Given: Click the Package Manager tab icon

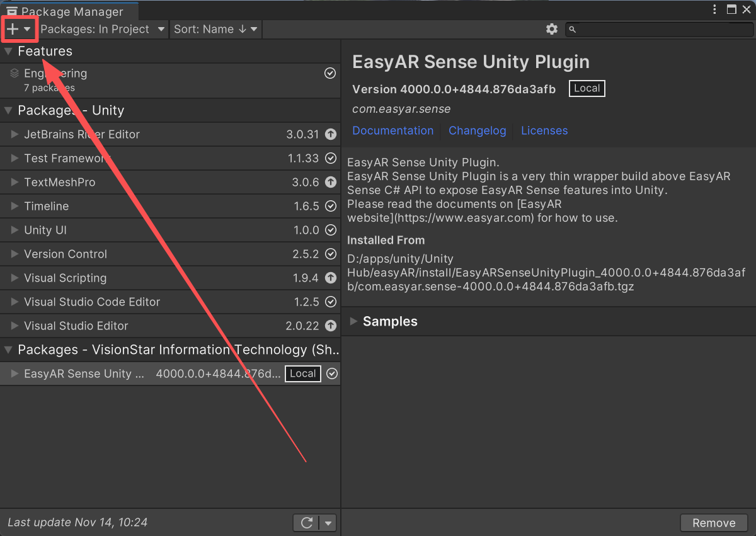Looking at the screenshot, I should pyautogui.click(x=12, y=11).
